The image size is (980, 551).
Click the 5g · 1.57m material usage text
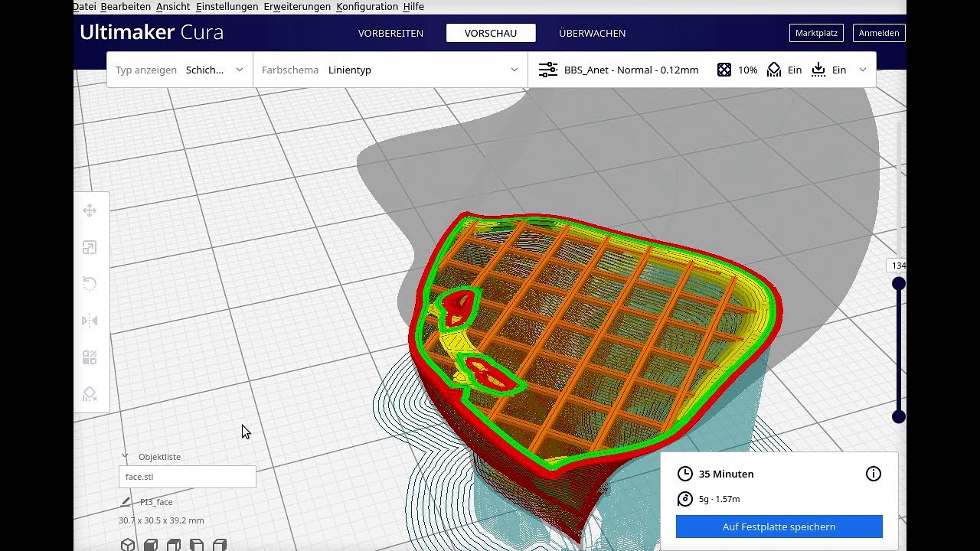click(x=719, y=499)
